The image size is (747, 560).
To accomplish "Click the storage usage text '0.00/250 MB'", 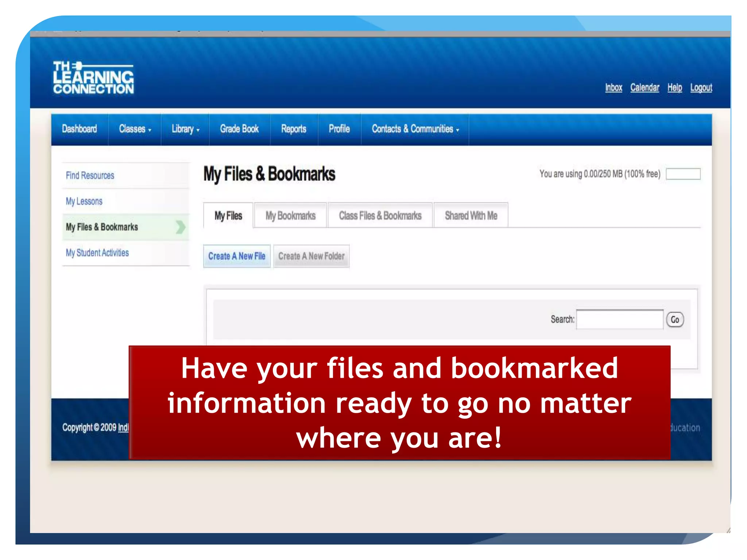I will pos(603,174).
